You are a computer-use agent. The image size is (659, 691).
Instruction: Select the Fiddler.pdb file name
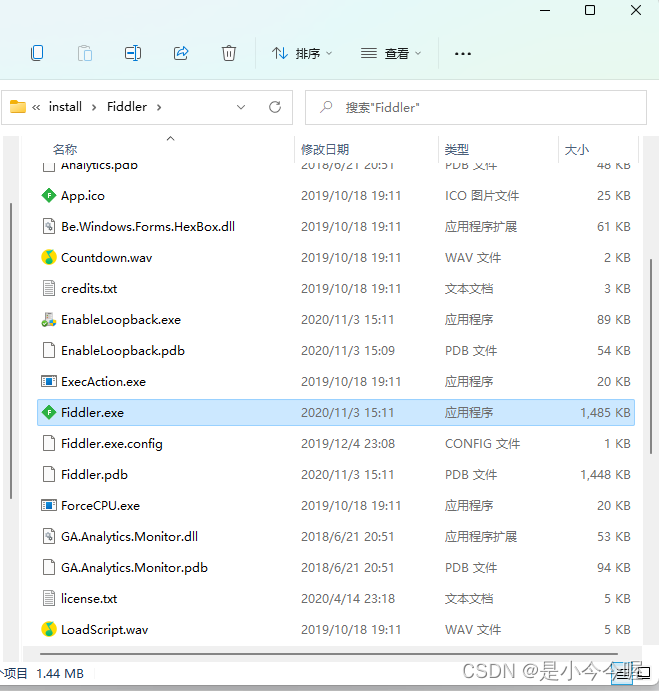pyautogui.click(x=94, y=475)
